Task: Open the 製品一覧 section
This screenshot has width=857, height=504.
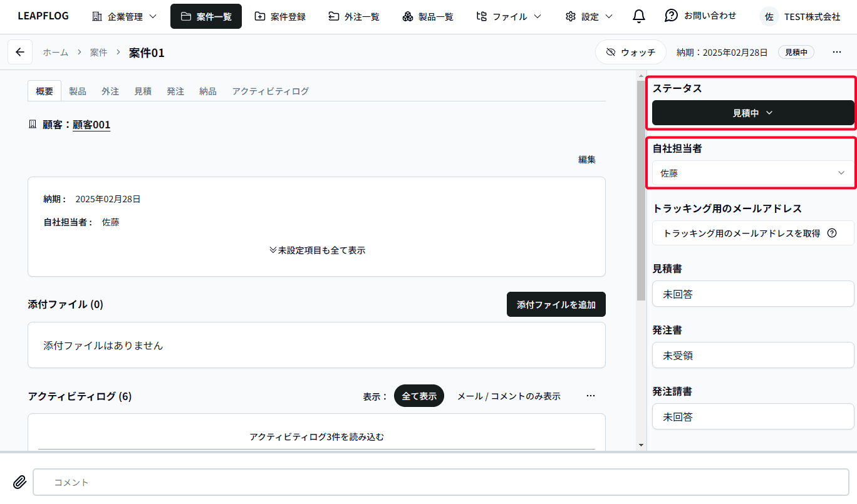Action: [428, 16]
